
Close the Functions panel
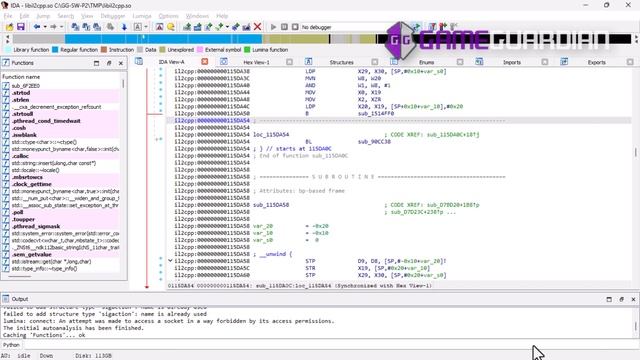[x=121, y=63]
